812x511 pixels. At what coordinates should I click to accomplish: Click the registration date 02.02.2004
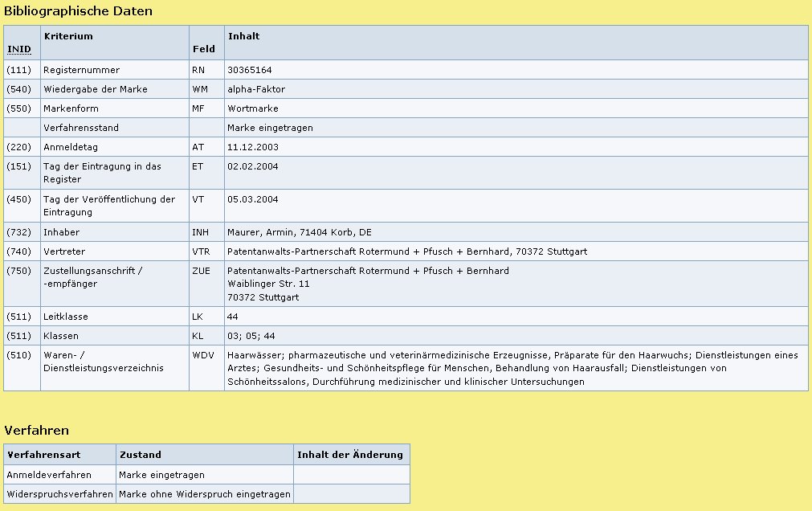251,166
